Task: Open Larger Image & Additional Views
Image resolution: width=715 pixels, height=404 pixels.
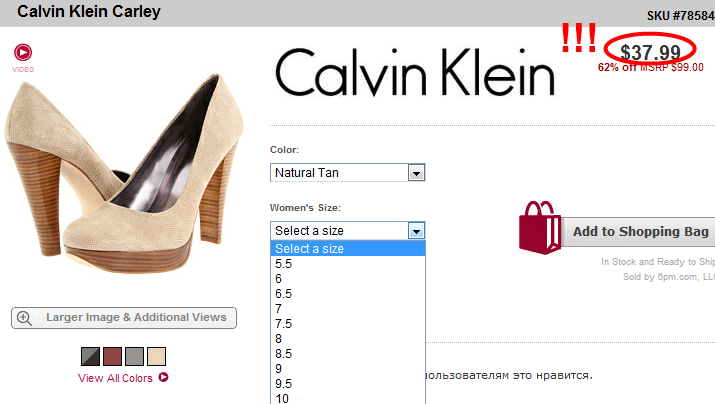Action: pyautogui.click(x=124, y=318)
